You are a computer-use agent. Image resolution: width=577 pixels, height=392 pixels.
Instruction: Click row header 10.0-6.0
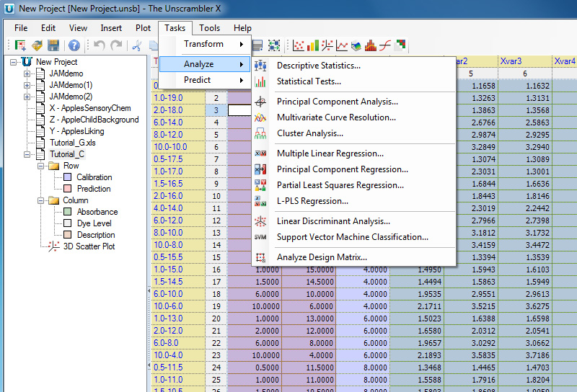coord(178,306)
